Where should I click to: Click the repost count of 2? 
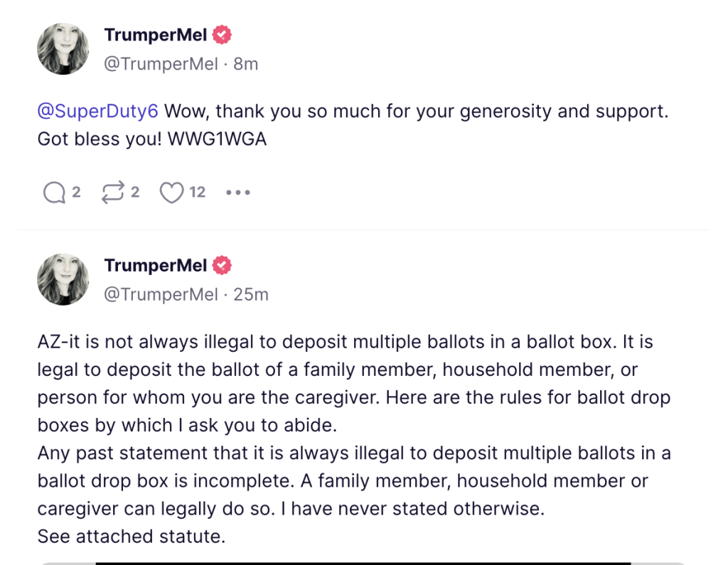pos(135,193)
